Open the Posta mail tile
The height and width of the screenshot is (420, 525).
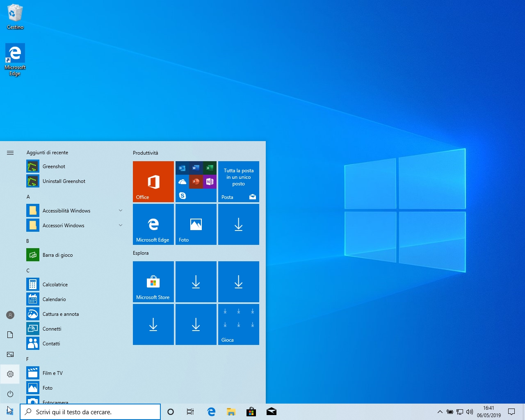(239, 182)
